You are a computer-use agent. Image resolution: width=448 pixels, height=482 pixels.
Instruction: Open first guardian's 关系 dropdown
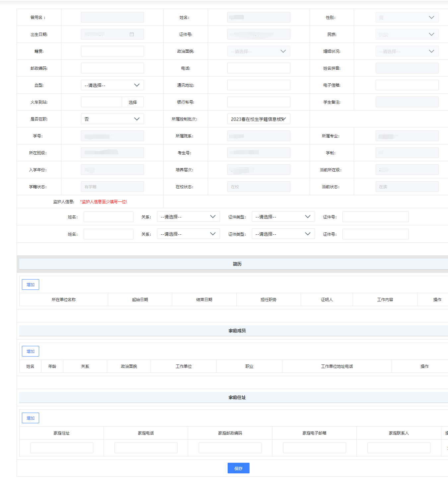(188, 217)
